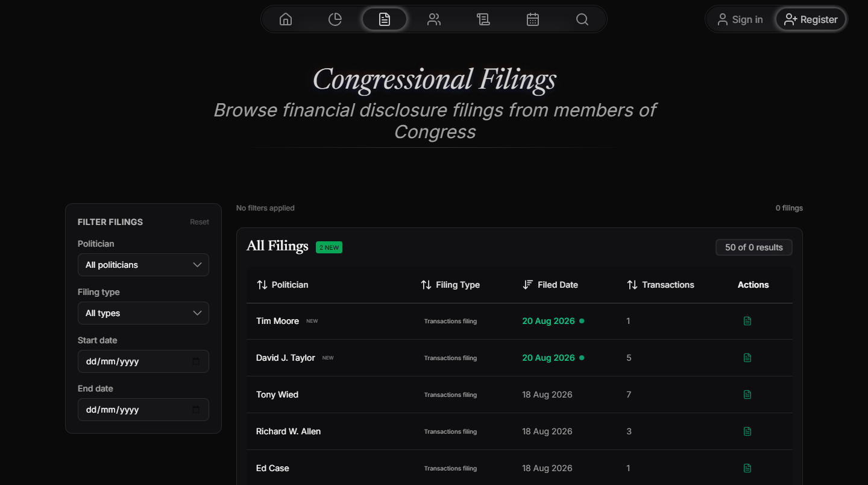Select David J. Taylor politician name
The image size is (868, 485).
point(285,358)
